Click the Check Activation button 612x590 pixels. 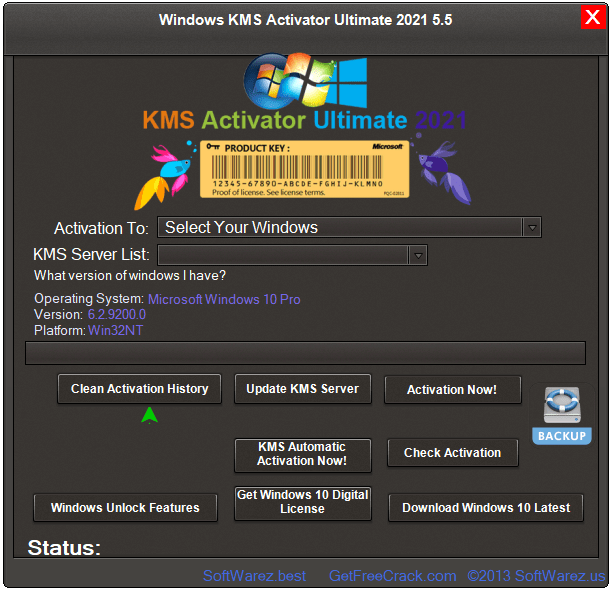[x=452, y=453]
